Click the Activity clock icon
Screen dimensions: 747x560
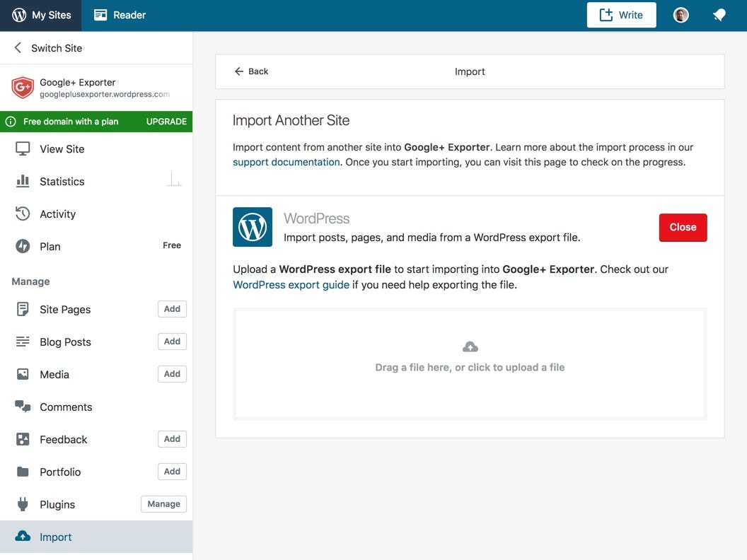[x=23, y=214]
